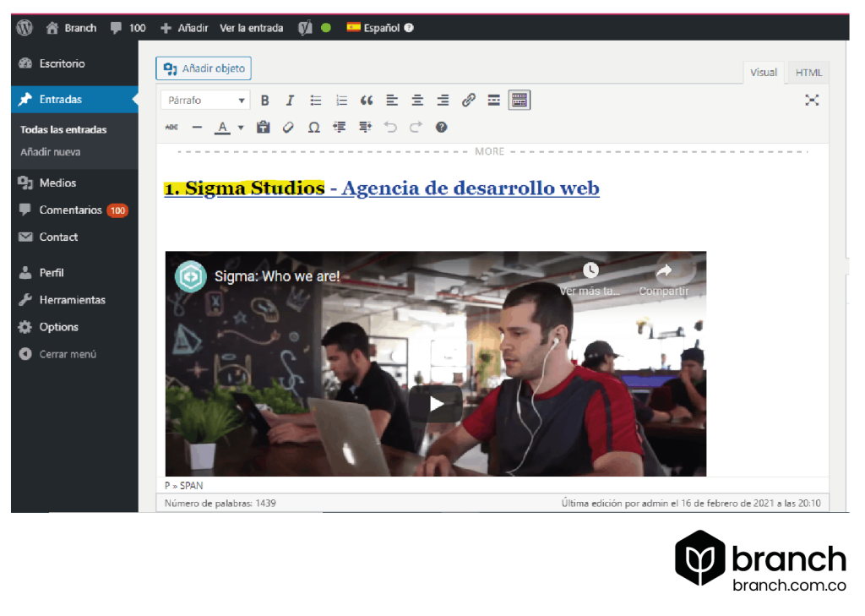The image size is (865, 616).
Task: Open the text color dropdown arrow
Action: pyautogui.click(x=240, y=127)
